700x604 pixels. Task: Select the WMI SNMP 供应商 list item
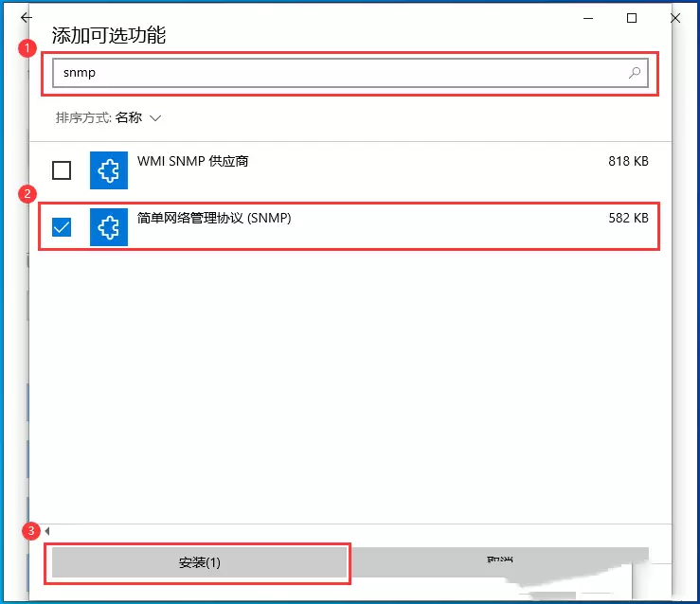coord(350,170)
